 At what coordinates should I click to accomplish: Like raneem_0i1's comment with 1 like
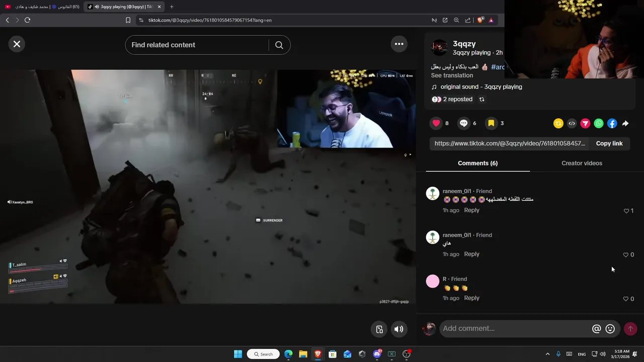pos(626,211)
